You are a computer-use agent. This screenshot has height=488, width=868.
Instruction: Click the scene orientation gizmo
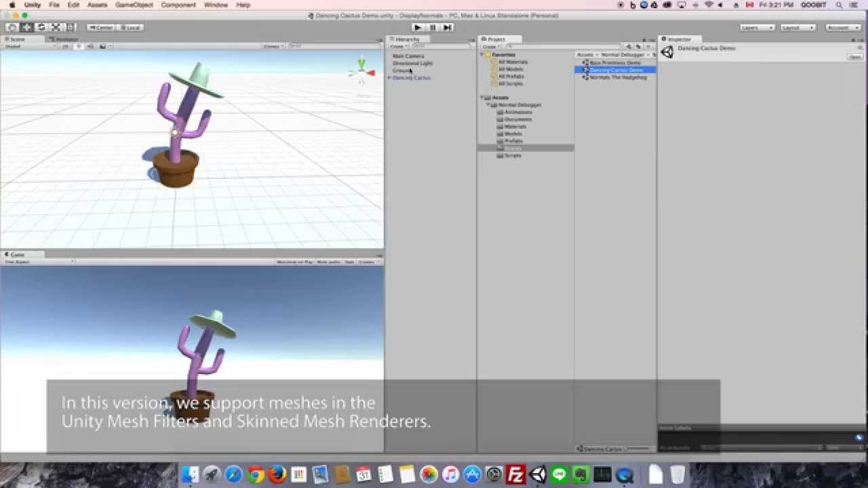[x=362, y=72]
